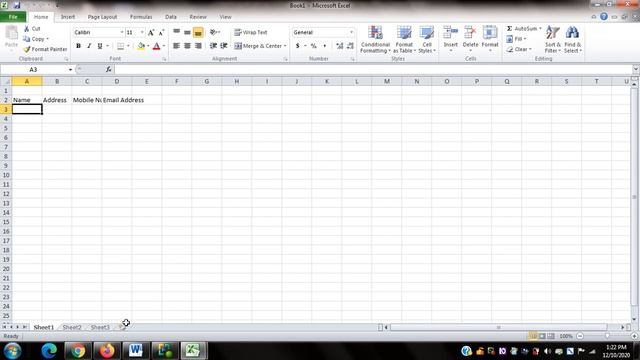
Task: Click the insert function fx icon
Action: 109,69
